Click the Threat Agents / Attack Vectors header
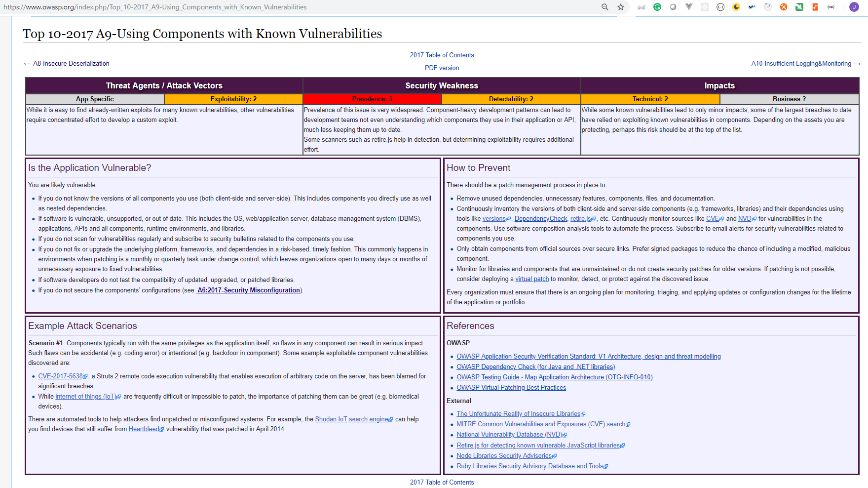 pos(164,85)
